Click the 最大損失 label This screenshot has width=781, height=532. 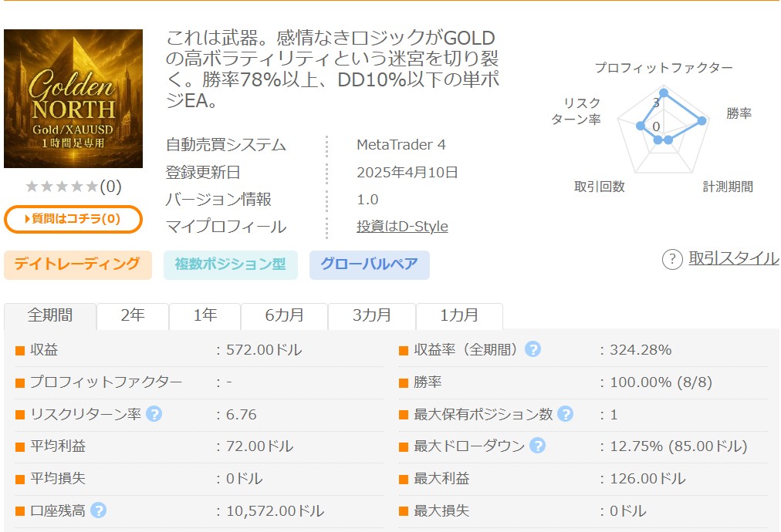441,510
